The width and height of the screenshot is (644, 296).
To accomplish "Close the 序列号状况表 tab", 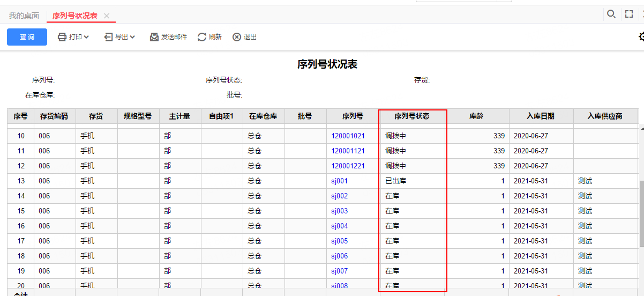I will click(x=107, y=16).
